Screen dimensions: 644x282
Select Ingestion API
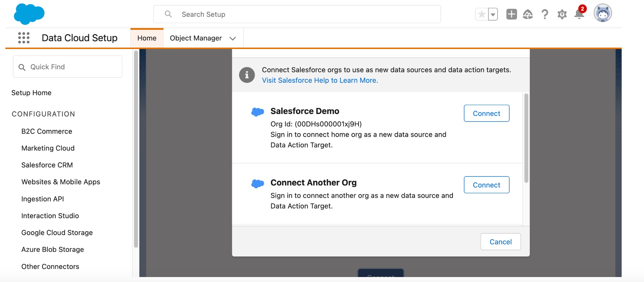pos(43,199)
